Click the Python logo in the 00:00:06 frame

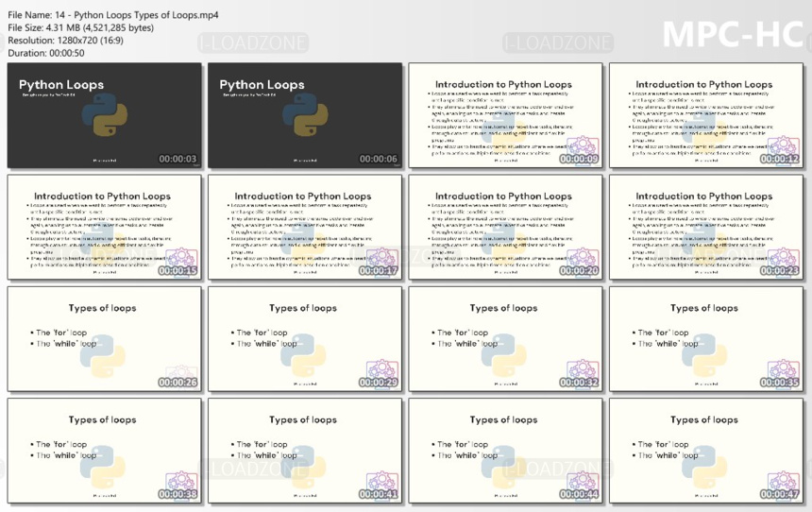pos(305,114)
